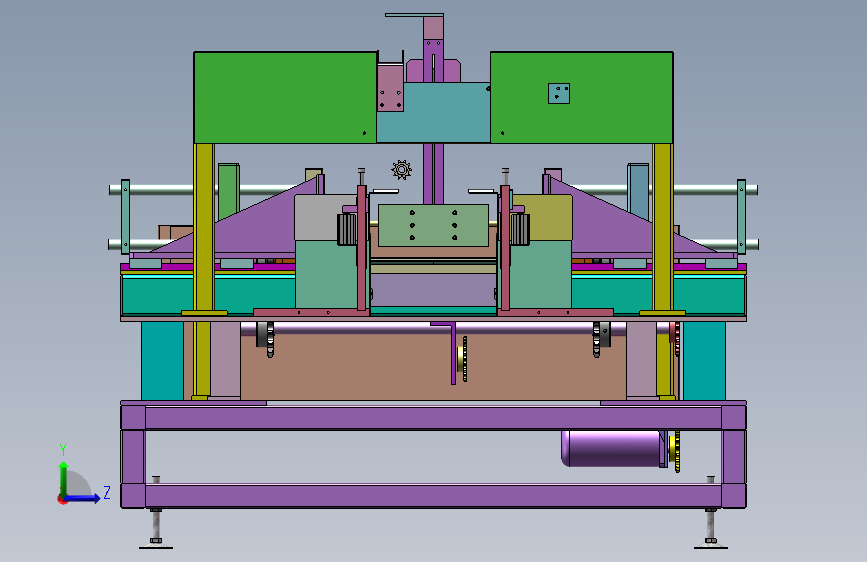
Task: Select the right green cover panel
Action: click(582, 97)
